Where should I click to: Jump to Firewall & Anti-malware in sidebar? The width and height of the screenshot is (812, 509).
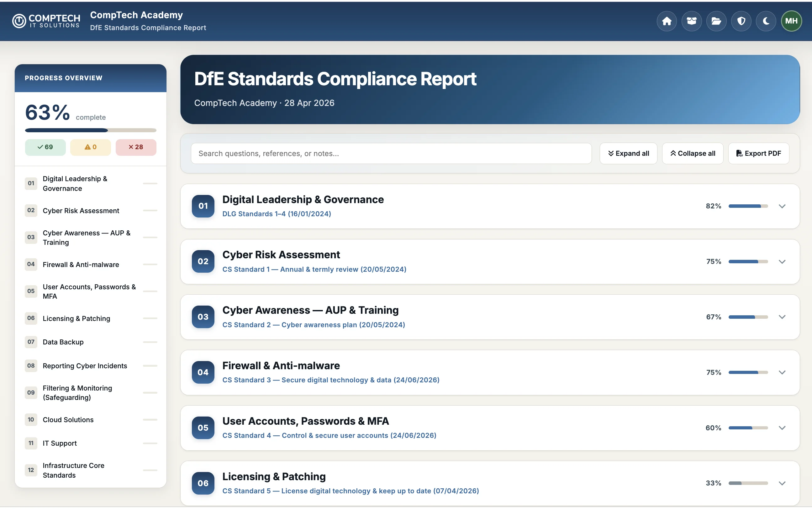click(x=91, y=265)
